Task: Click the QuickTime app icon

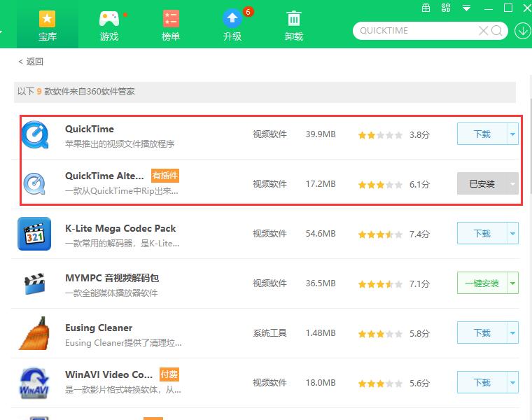Action: 35,134
